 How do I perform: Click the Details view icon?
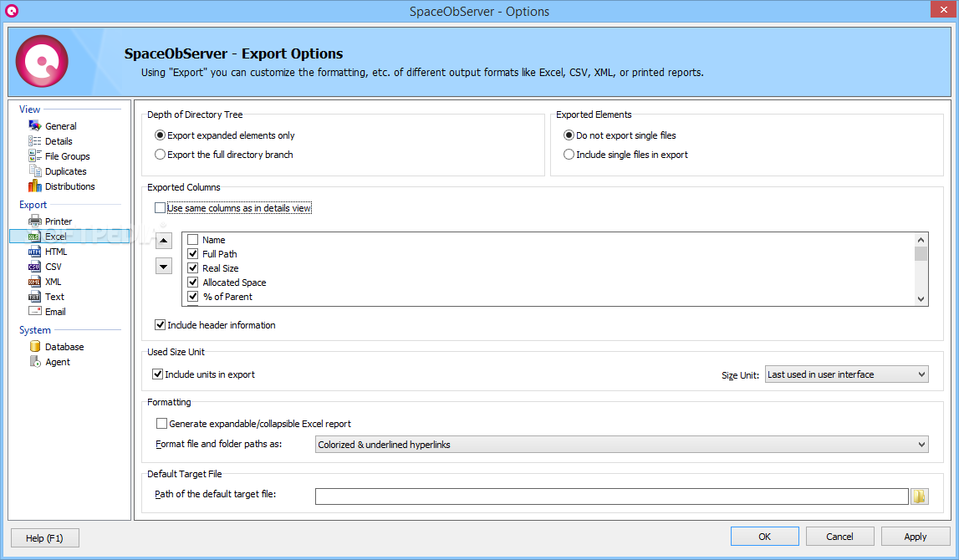(34, 141)
